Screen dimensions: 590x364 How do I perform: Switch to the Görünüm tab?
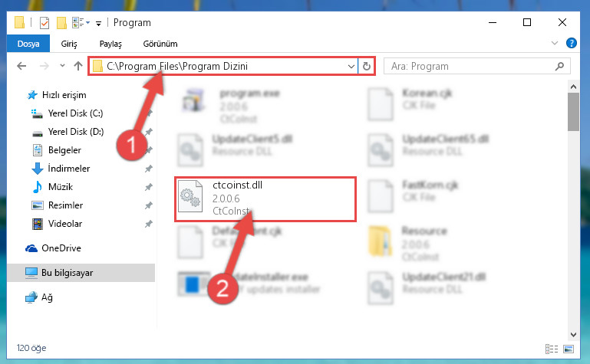coord(160,44)
